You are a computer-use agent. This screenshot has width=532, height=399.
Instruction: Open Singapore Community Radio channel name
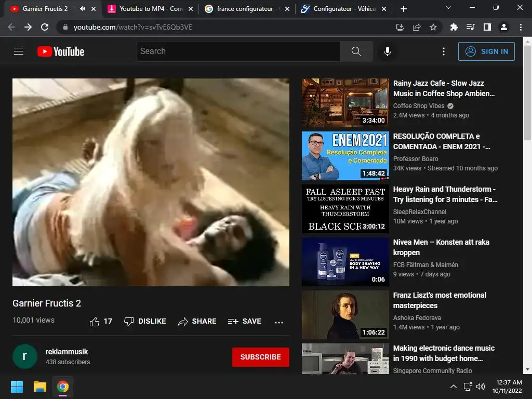[432, 370]
